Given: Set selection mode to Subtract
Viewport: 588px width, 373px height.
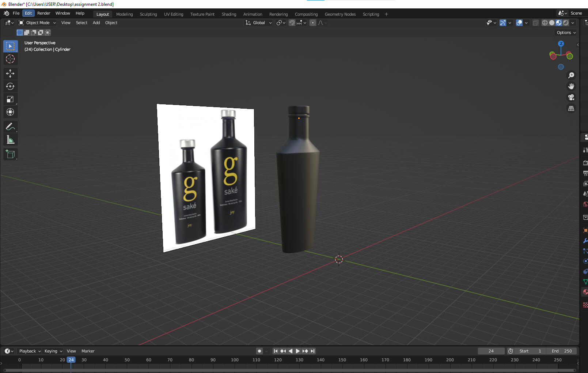Looking at the screenshot, I should (x=34, y=33).
